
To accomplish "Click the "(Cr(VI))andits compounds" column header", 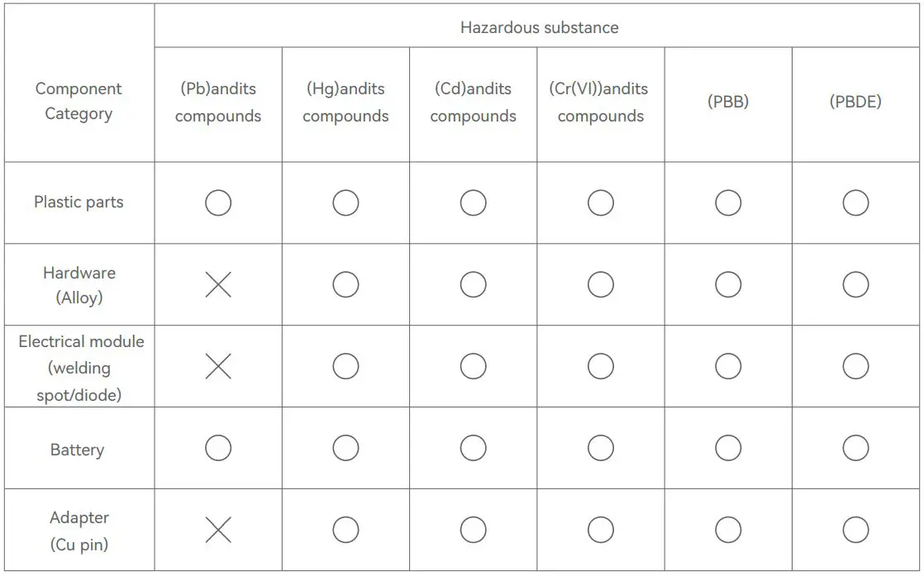I will [x=601, y=102].
